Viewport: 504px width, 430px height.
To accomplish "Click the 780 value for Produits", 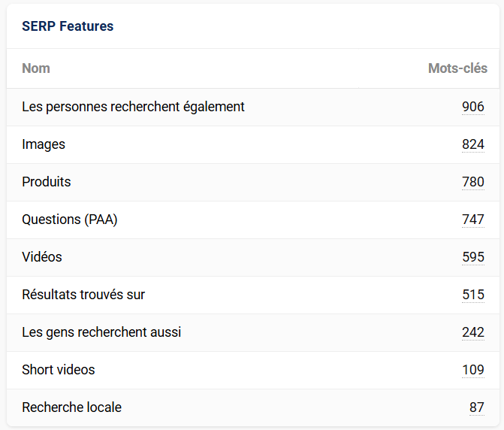I will 473,182.
